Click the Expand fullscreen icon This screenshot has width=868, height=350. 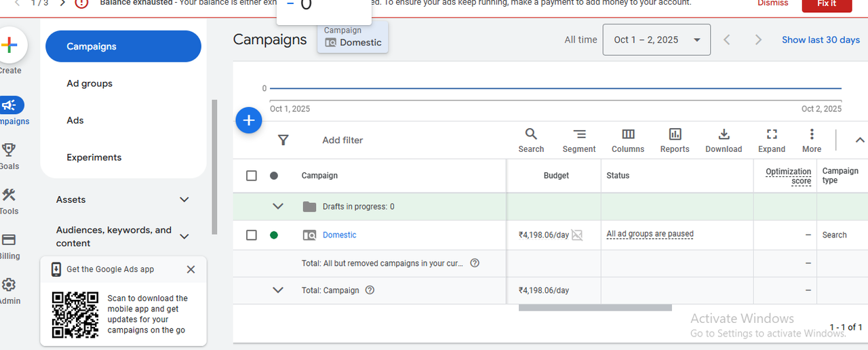pos(772,134)
